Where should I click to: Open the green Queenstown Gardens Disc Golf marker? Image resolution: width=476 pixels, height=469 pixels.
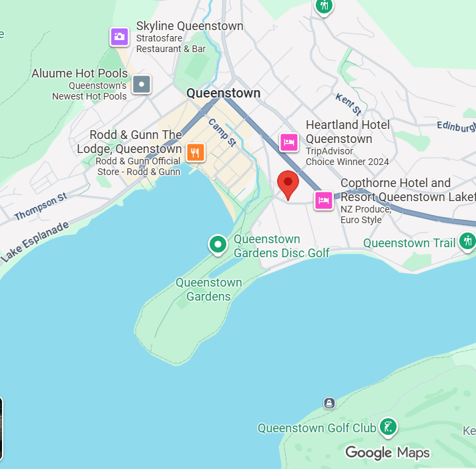pyautogui.click(x=218, y=245)
